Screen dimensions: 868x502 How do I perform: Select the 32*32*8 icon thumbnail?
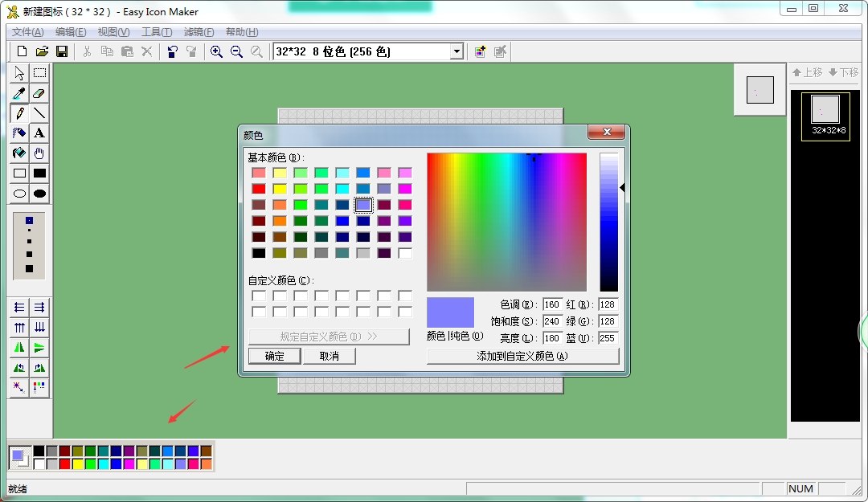pos(825,116)
